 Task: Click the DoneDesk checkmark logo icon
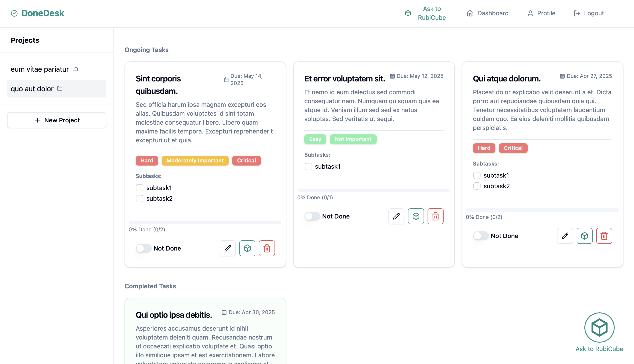14,13
